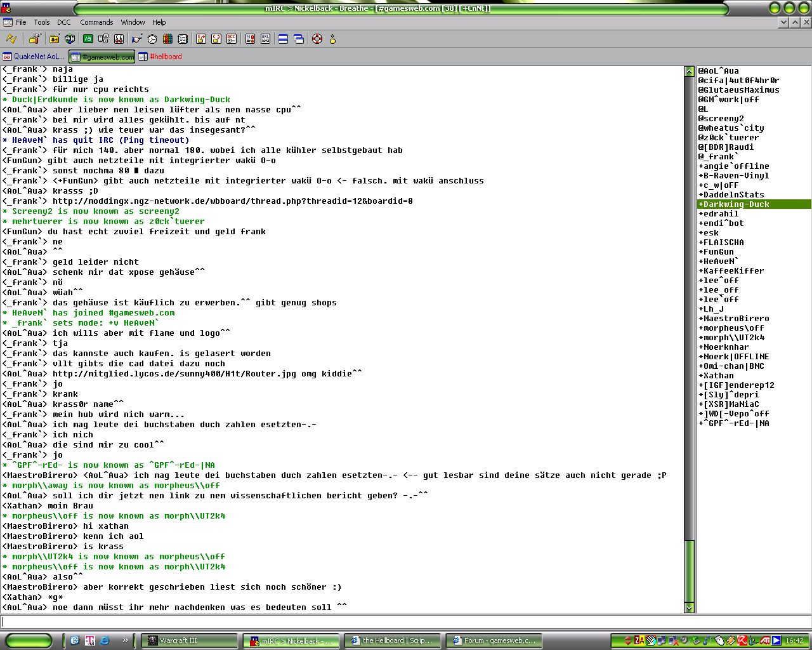Open the Aliases editor /a icon
This screenshot has height=650, width=812.
click(88, 39)
